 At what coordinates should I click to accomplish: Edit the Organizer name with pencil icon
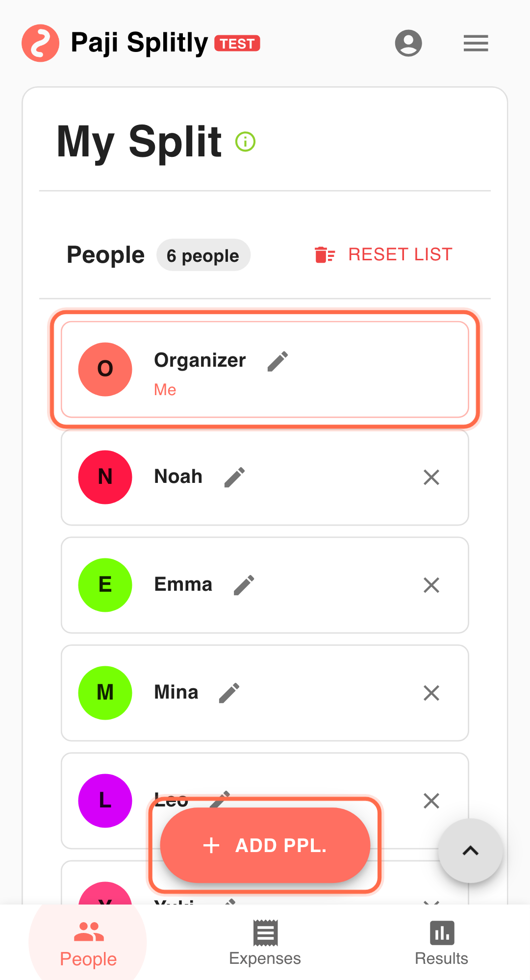click(278, 362)
